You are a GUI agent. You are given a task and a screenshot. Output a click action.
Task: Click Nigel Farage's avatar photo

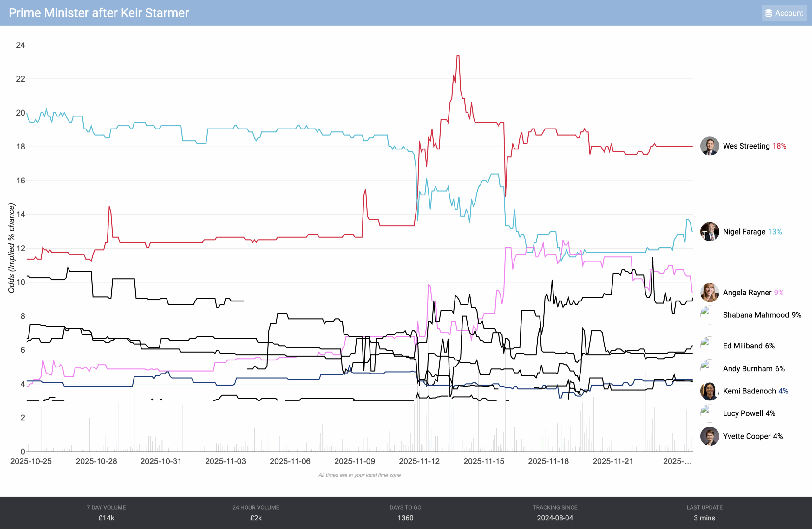[x=709, y=232]
